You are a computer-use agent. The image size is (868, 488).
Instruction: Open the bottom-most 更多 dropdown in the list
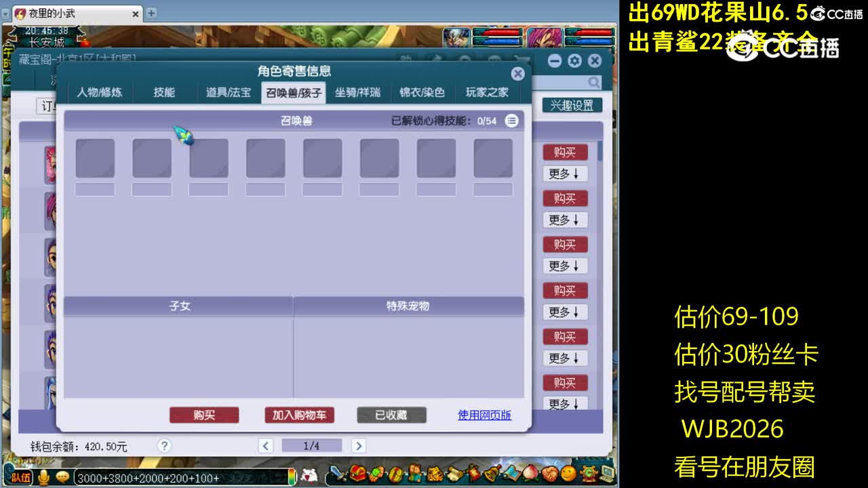[565, 405]
